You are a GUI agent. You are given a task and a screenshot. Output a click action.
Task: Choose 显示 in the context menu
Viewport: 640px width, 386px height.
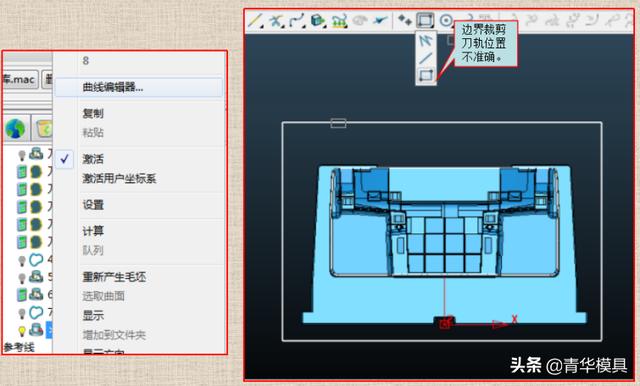pos(93,315)
